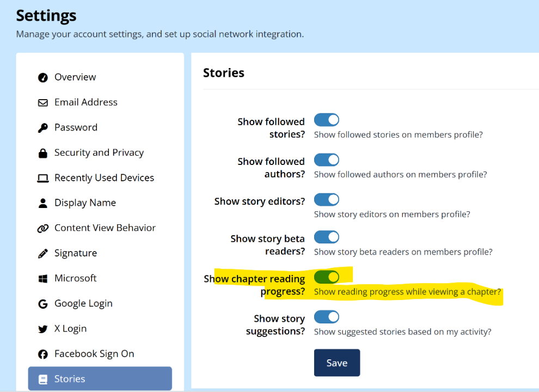Viewport: 539px width, 392px height.
Task: Switch off Show story beta readers
Action: click(x=327, y=237)
